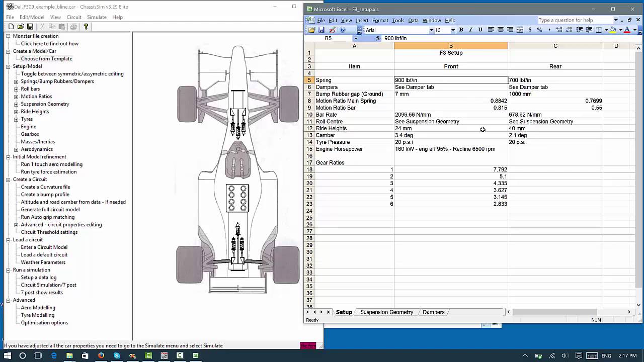Collapse the Load a circuit section
Screen dimensions: 644x362
8,240
